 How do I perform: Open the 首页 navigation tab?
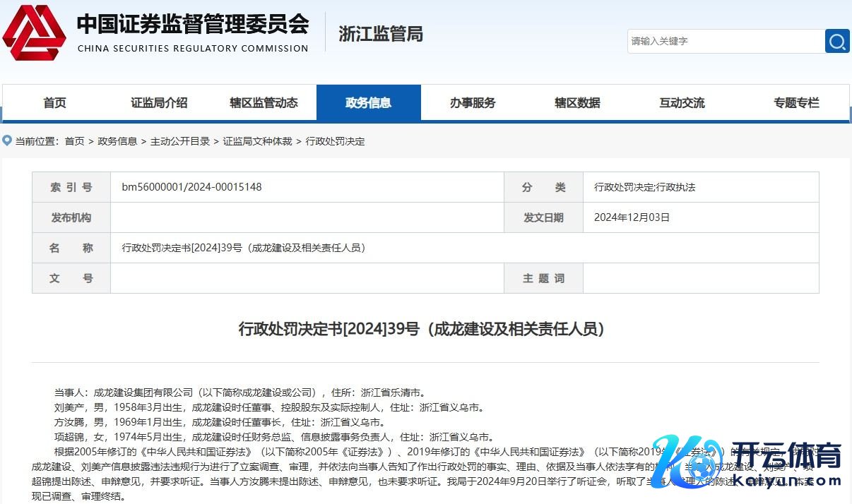coord(54,103)
